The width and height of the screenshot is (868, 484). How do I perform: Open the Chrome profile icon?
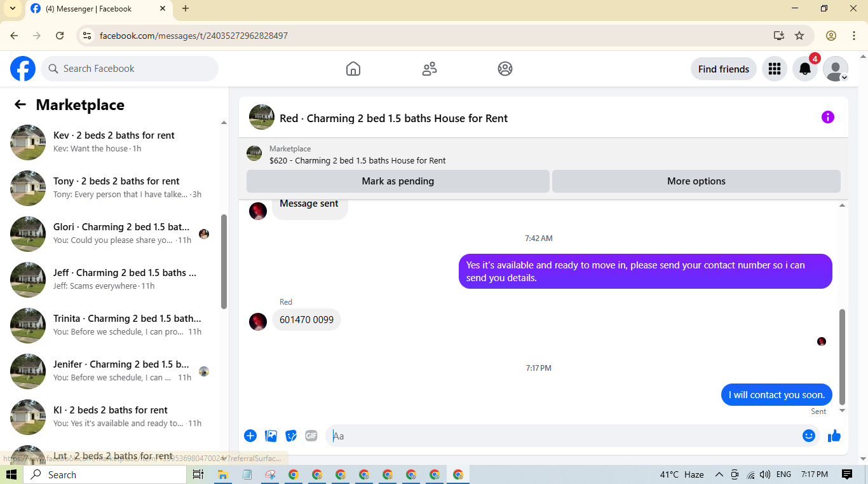831,36
